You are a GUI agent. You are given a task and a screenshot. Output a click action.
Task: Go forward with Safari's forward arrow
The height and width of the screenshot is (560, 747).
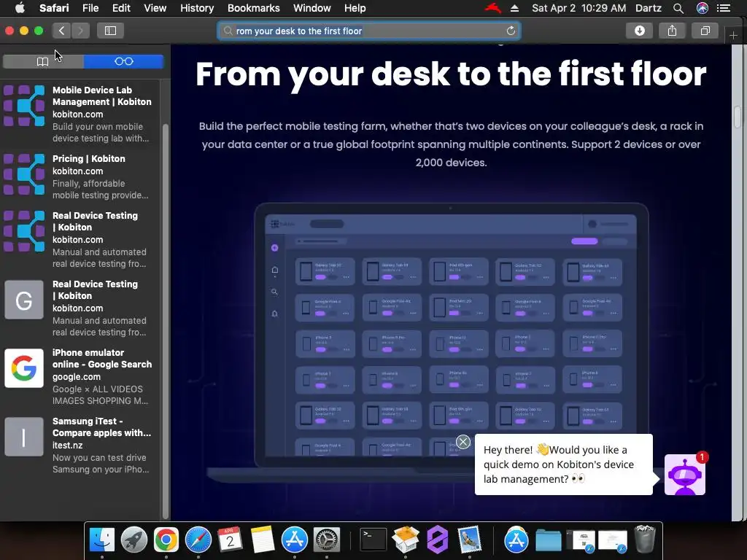pyautogui.click(x=80, y=31)
